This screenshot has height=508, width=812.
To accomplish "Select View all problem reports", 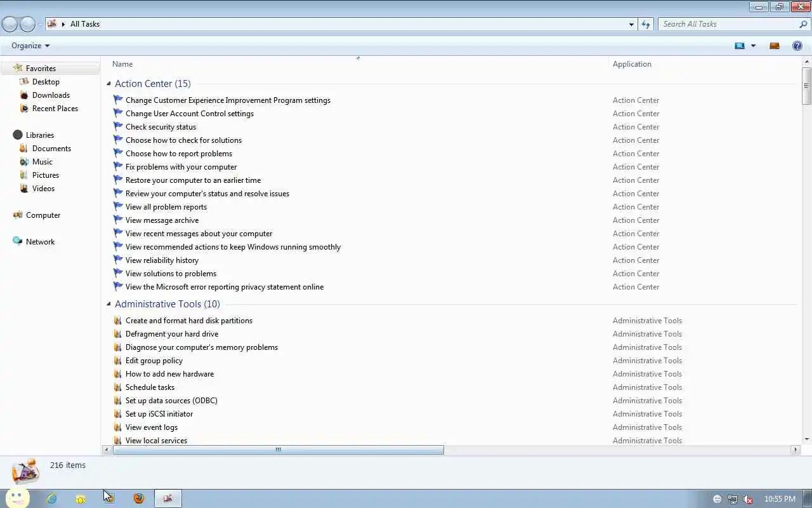I will click(166, 206).
